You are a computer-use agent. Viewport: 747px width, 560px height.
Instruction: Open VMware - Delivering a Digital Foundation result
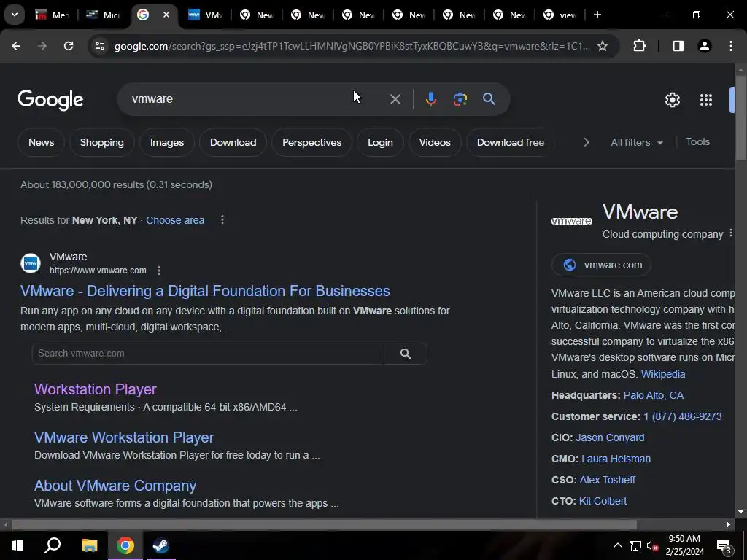[205, 291]
